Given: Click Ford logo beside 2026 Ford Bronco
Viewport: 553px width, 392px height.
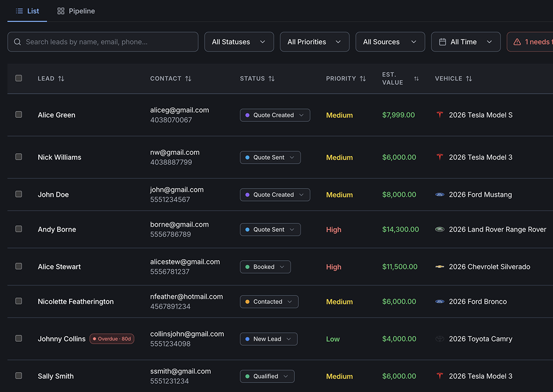Looking at the screenshot, I should pyautogui.click(x=440, y=301).
